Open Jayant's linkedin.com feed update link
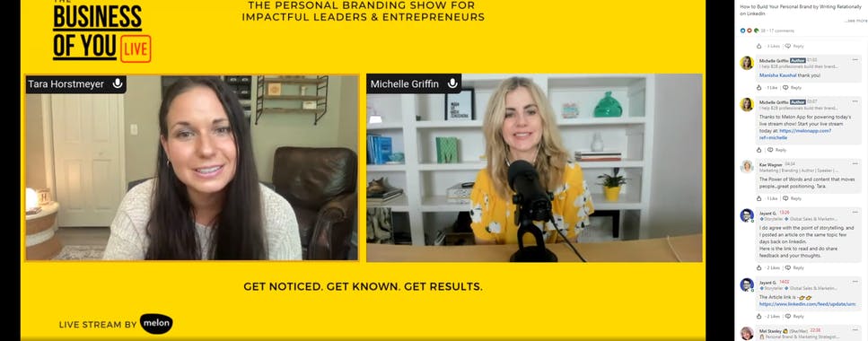This screenshot has height=341, width=868. [807, 304]
